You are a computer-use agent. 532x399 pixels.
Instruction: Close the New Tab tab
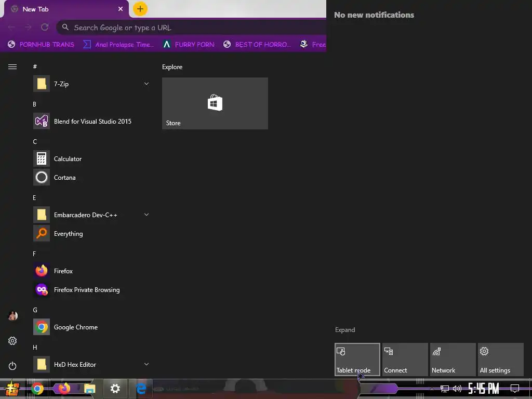click(121, 9)
